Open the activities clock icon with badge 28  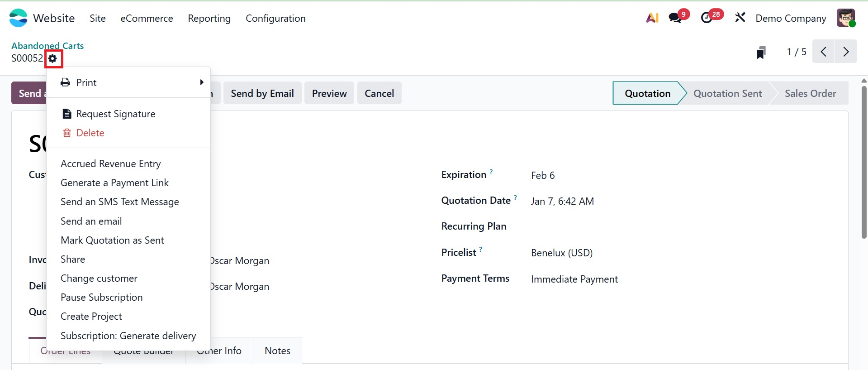coord(707,18)
